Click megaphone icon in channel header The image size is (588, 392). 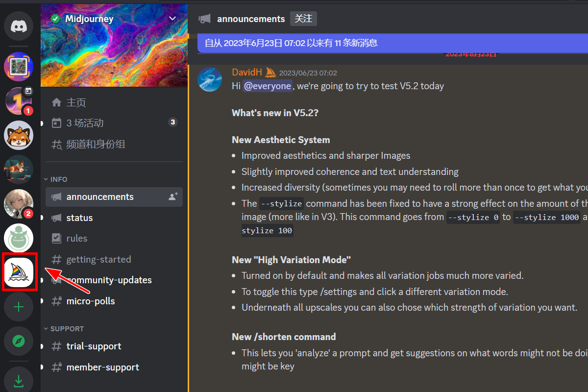tap(205, 19)
